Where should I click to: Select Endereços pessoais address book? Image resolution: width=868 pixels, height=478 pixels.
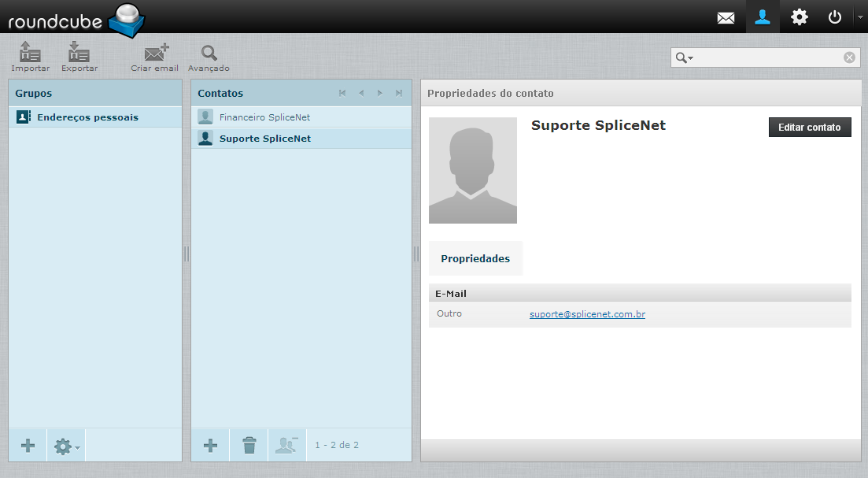95,117
